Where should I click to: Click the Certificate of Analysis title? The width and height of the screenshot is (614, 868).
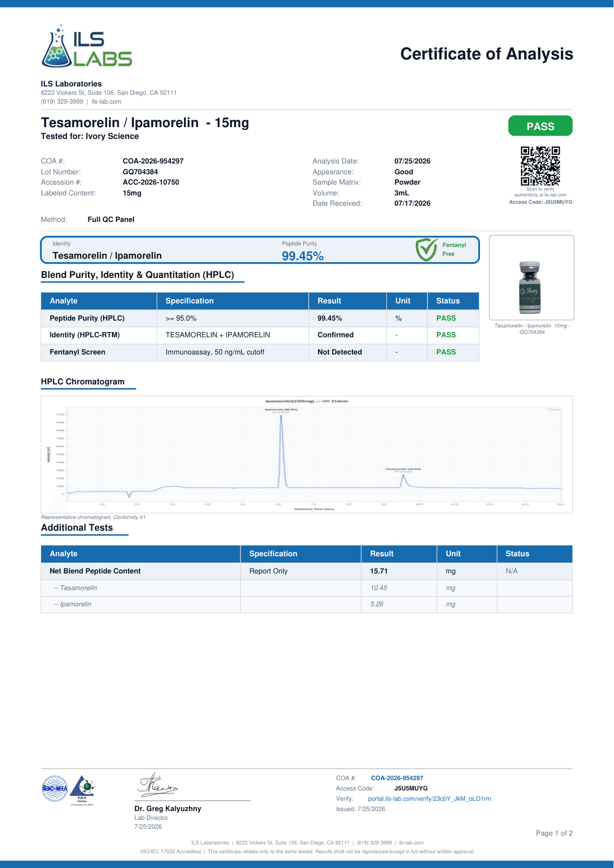[486, 54]
